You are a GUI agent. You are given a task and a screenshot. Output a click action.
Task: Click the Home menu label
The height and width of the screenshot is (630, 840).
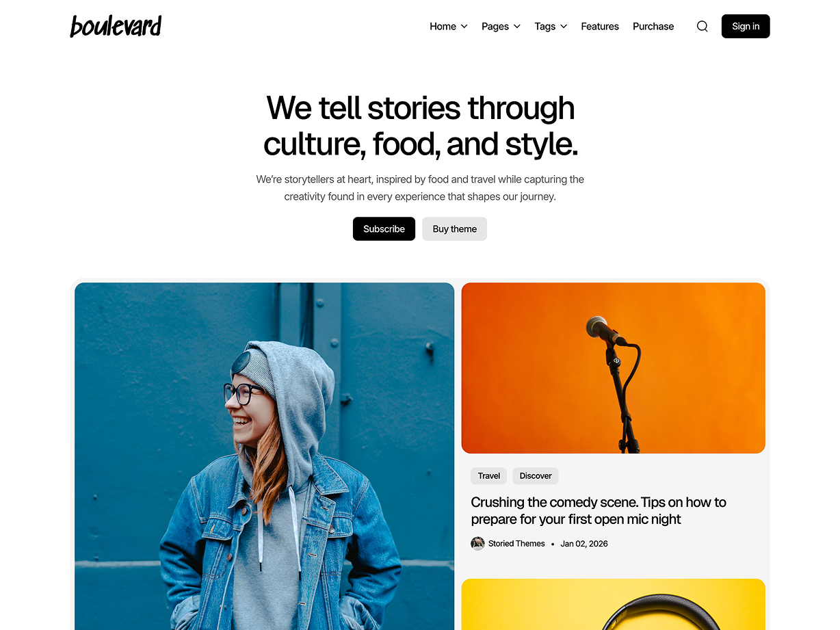(443, 27)
